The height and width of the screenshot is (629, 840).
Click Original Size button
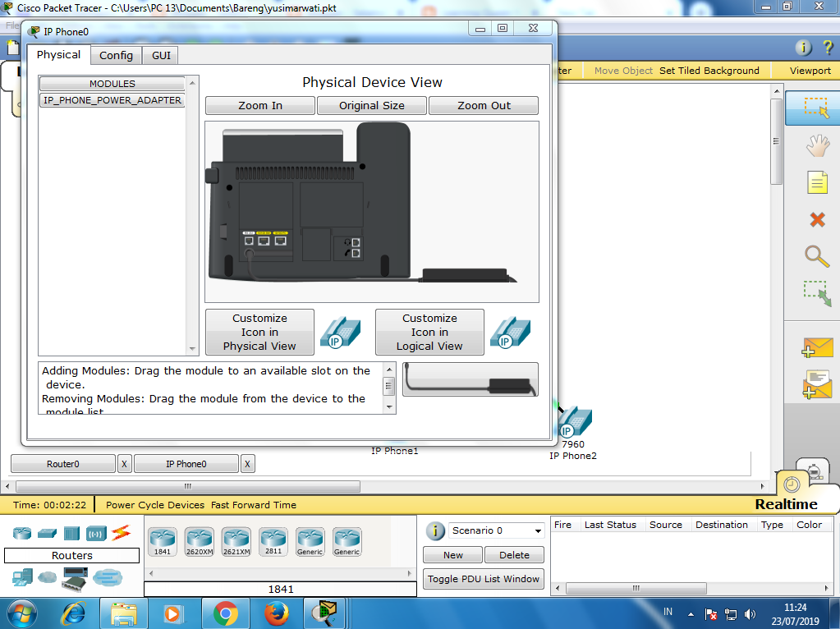tap(372, 106)
